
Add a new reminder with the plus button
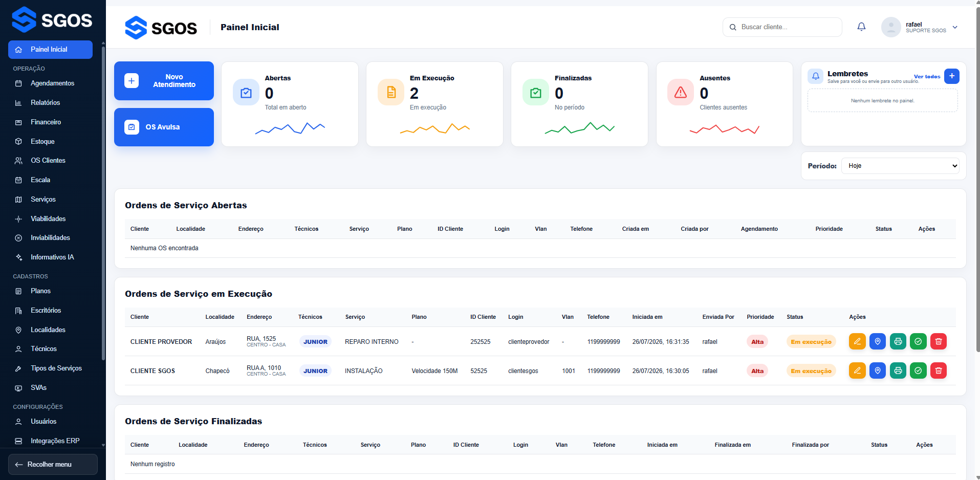[952, 76]
